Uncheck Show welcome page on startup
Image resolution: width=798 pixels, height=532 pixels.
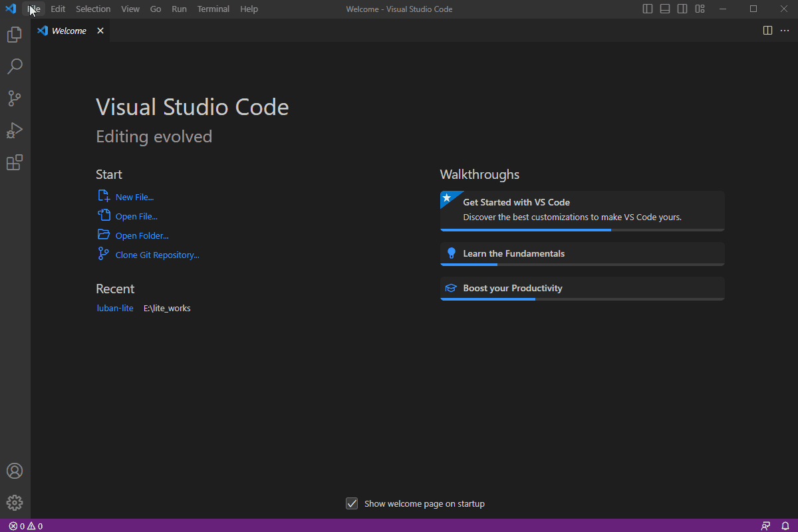(352, 503)
